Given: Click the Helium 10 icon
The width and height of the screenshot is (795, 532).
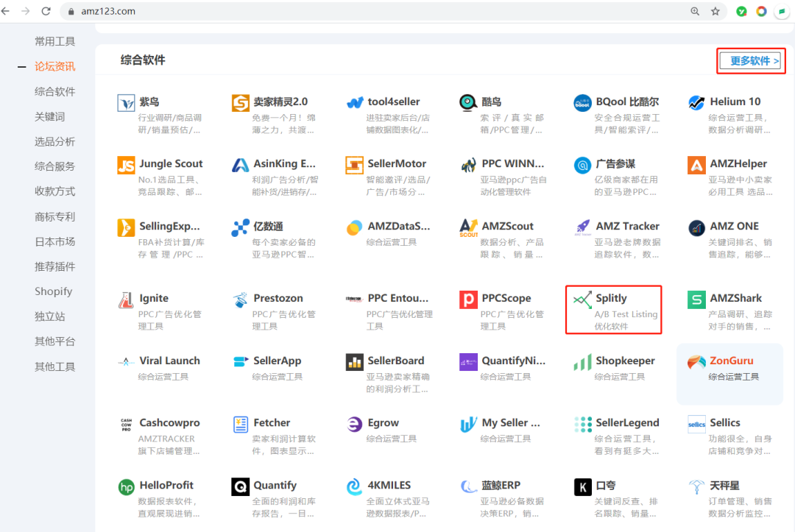Looking at the screenshot, I should [x=696, y=103].
